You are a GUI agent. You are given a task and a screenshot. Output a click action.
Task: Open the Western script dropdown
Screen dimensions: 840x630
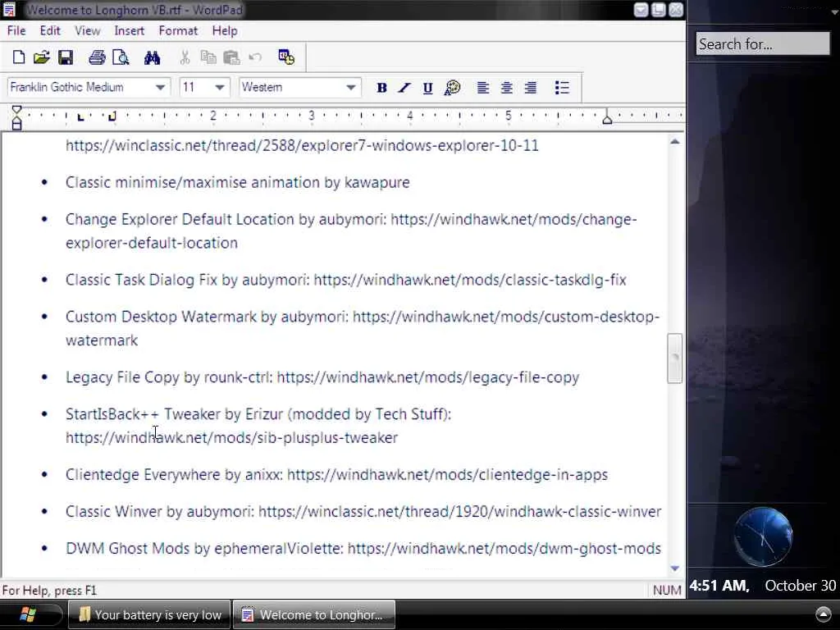click(351, 87)
